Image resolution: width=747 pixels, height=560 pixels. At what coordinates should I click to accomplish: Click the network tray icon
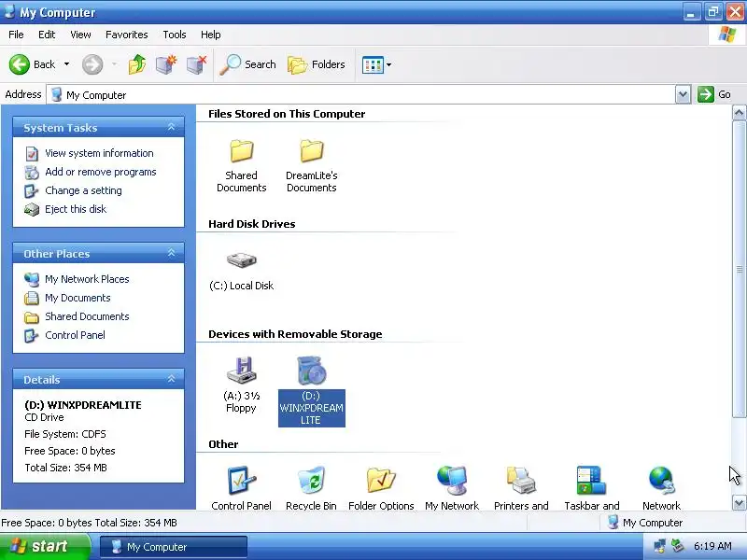pyautogui.click(x=660, y=546)
